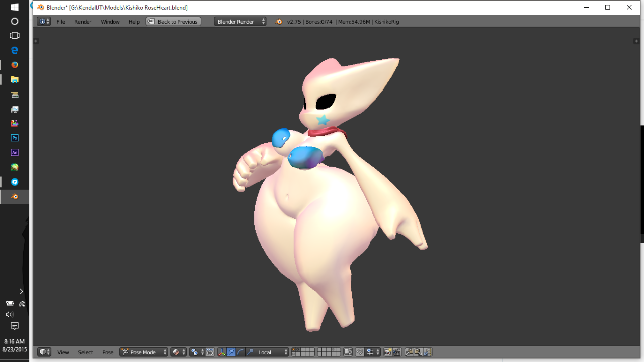Screen dimensions: 644x362
Task: Open the top-left viewport panel toggle plus
Action: (36, 41)
